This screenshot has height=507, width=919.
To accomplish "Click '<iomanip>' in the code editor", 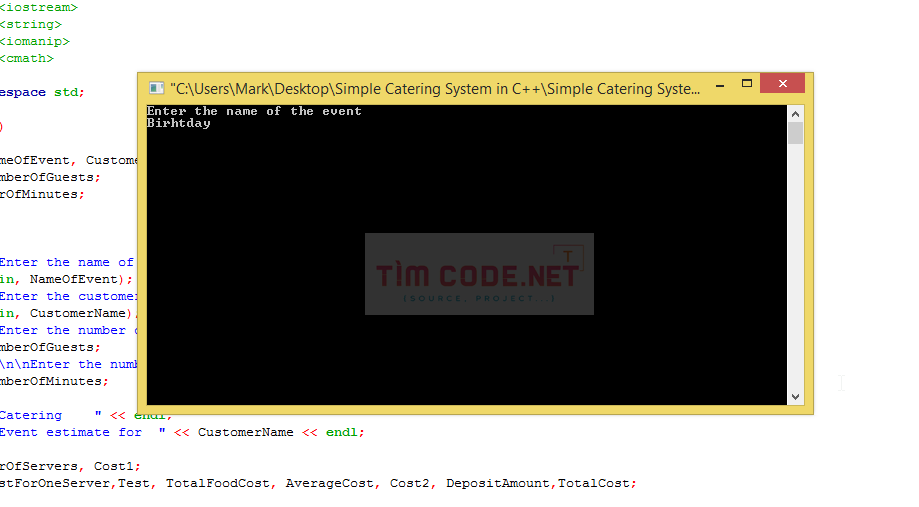I will [x=35, y=42].
